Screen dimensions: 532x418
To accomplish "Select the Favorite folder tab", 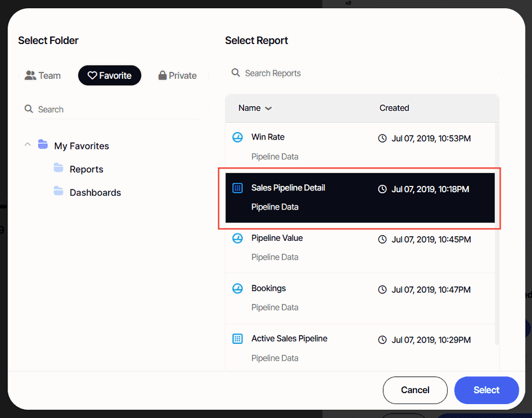I will (x=109, y=75).
